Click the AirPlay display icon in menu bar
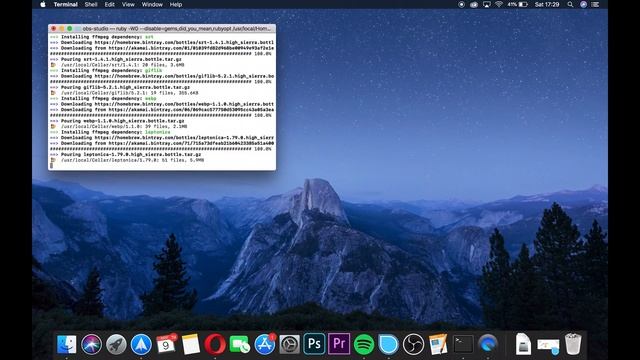This screenshot has height=360, width=640. pyautogui.click(x=487, y=4)
